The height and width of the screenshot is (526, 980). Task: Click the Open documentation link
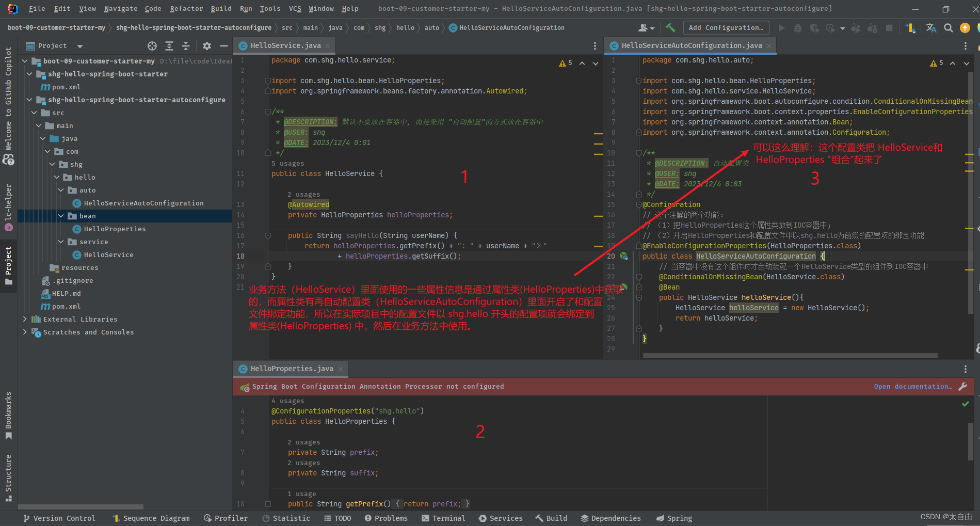912,387
